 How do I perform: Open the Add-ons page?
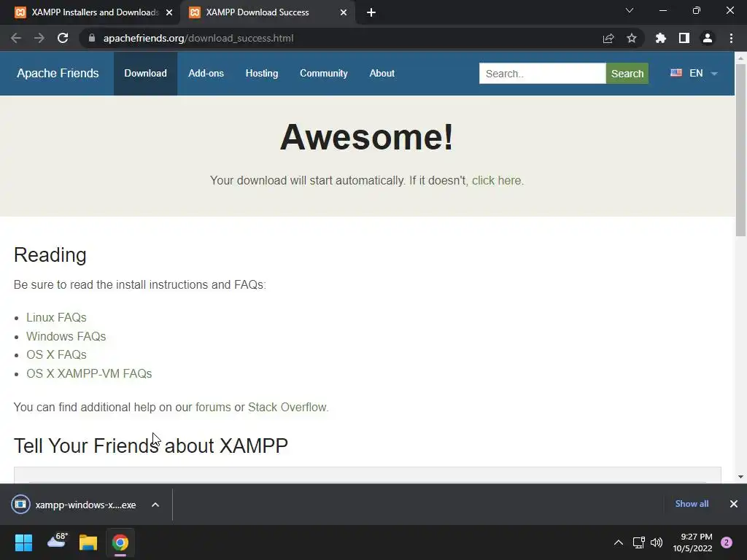206,74
